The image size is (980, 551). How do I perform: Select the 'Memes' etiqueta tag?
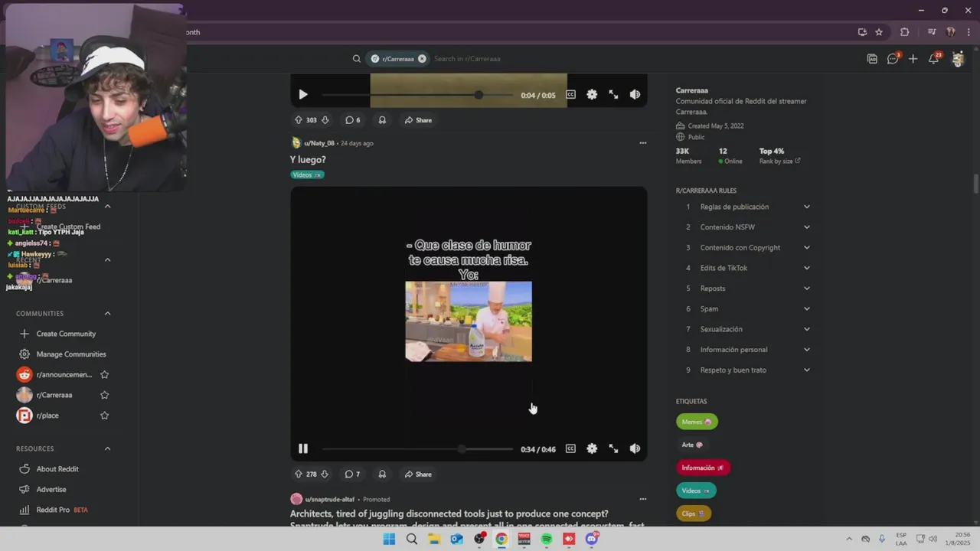tap(697, 422)
